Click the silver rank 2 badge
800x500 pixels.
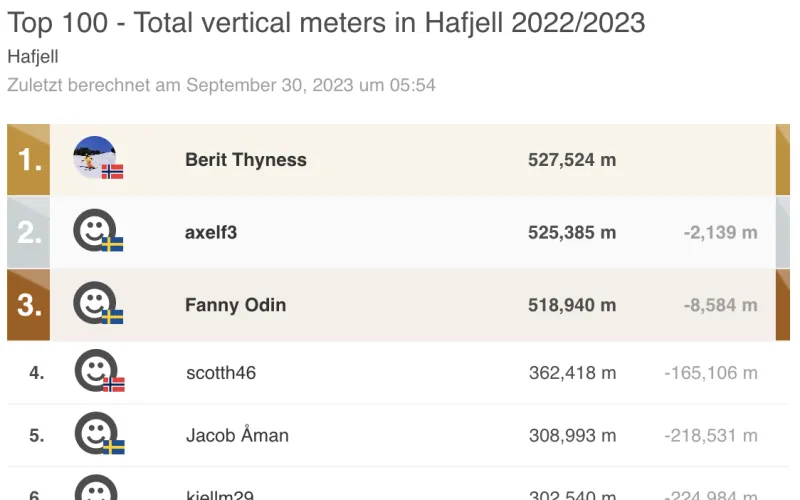pyautogui.click(x=28, y=233)
